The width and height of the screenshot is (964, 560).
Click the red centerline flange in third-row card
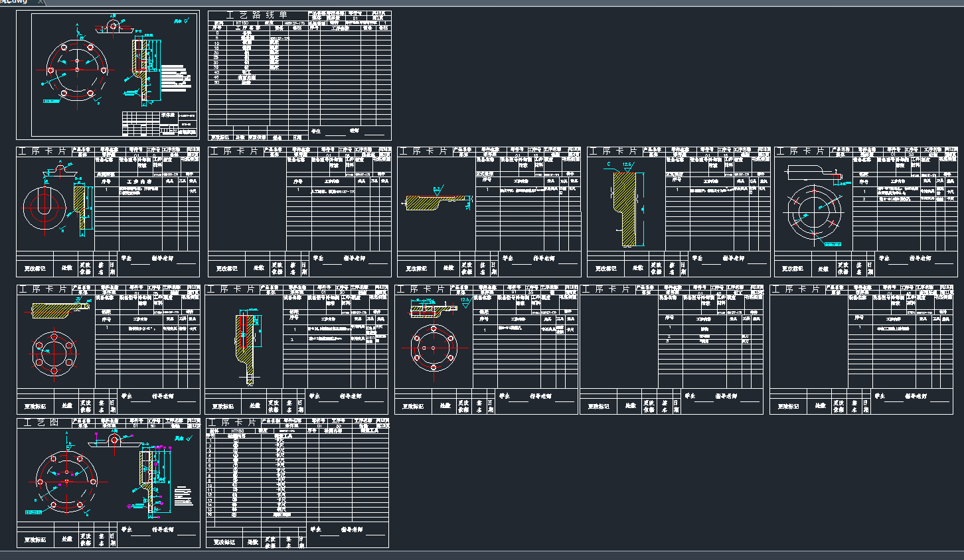pyautogui.click(x=433, y=348)
